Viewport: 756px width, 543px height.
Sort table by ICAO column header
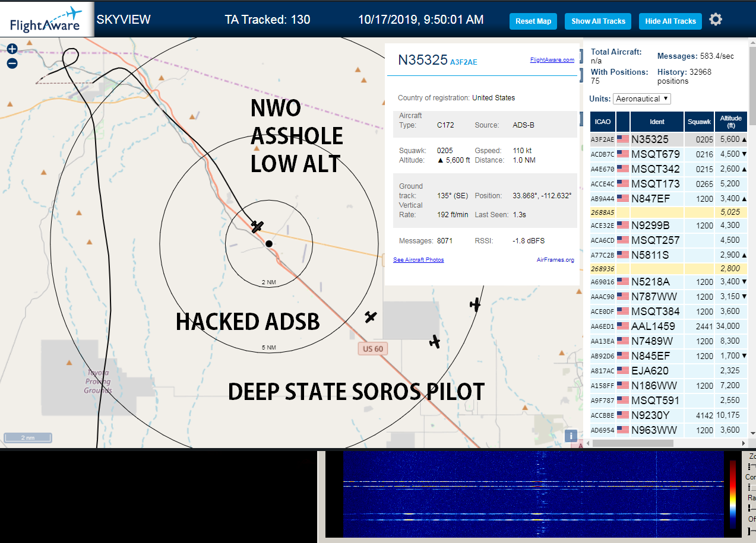point(602,122)
